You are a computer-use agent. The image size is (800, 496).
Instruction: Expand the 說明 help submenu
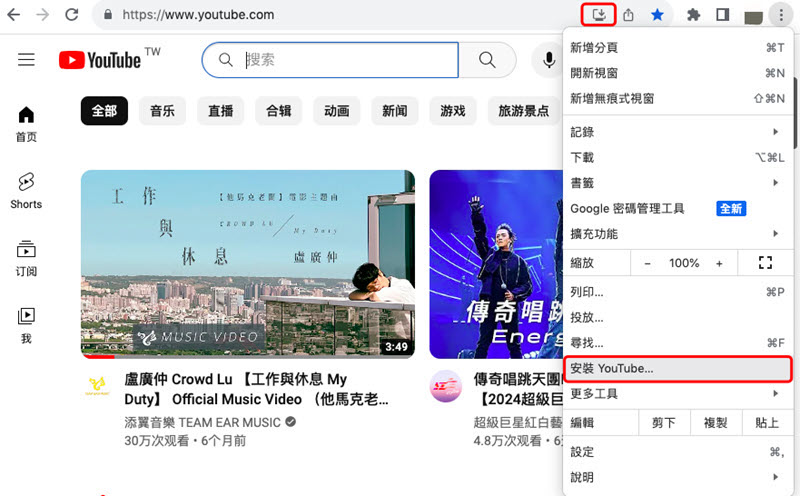pyautogui.click(x=678, y=477)
